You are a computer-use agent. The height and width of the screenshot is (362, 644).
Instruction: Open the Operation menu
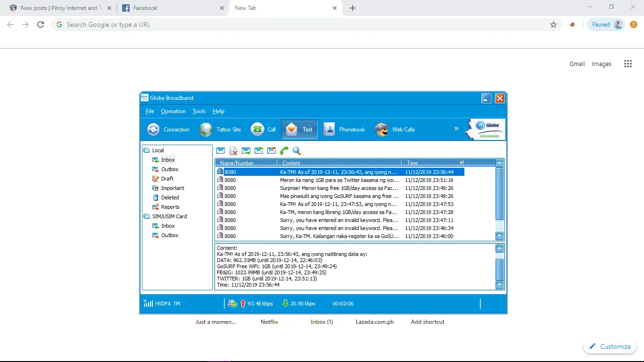pos(173,111)
